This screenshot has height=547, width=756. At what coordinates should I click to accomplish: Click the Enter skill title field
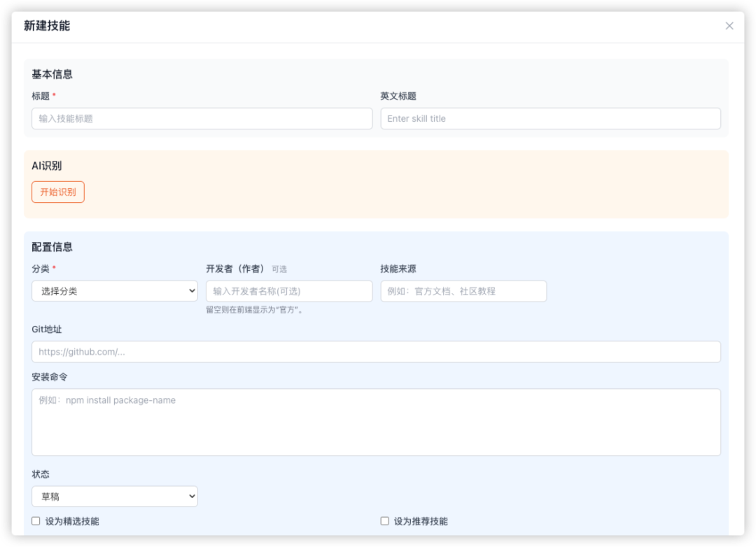pyautogui.click(x=550, y=118)
